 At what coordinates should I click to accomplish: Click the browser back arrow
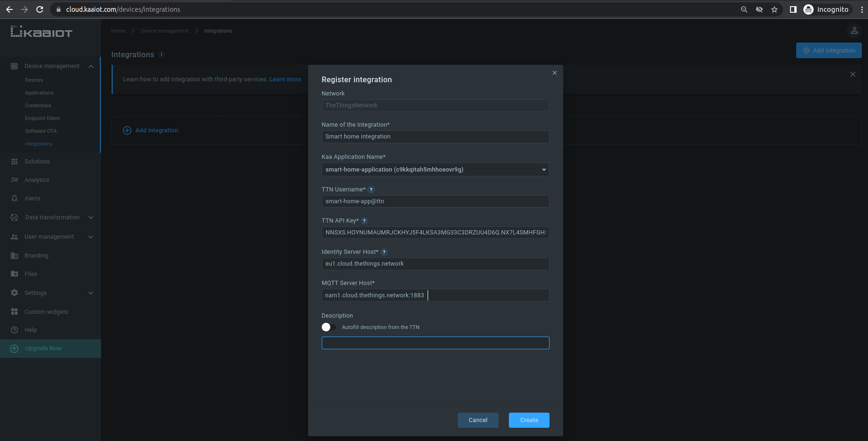9,9
